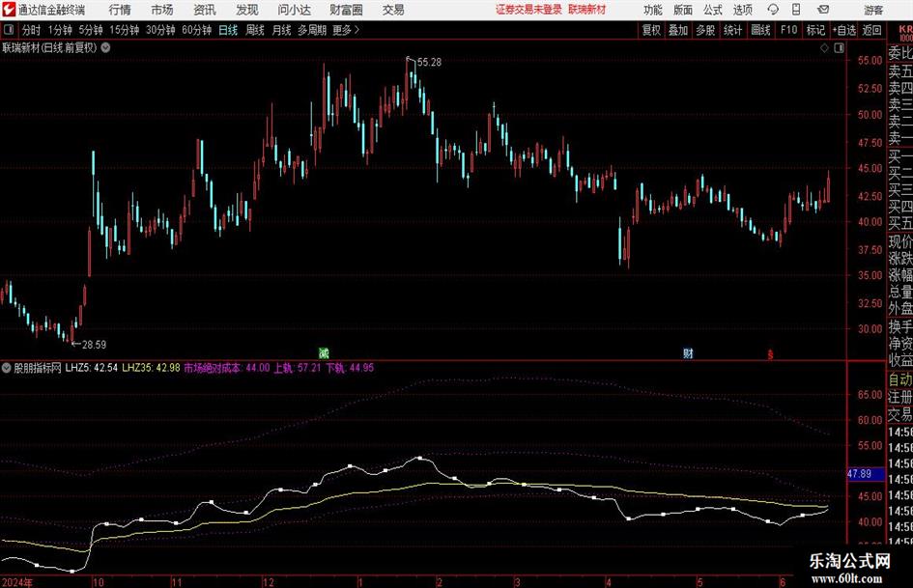Click the green 减 marker on the chart

[324, 352]
